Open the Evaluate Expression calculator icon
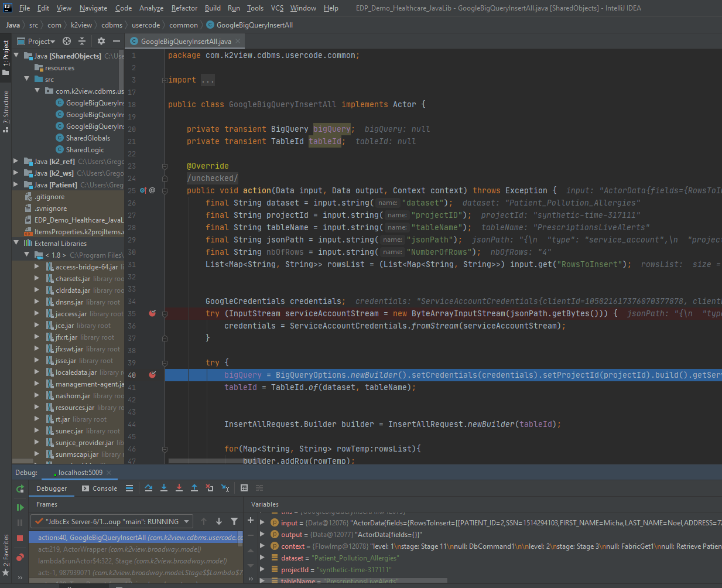722x588 pixels. click(x=244, y=488)
